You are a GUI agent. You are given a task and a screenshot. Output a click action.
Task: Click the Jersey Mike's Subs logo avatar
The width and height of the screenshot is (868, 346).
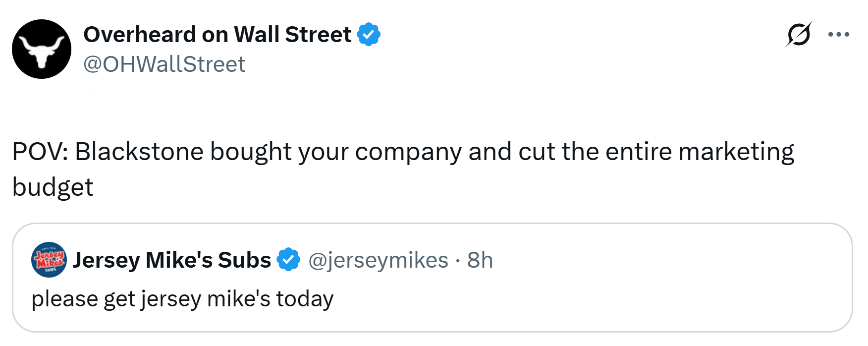point(49,260)
